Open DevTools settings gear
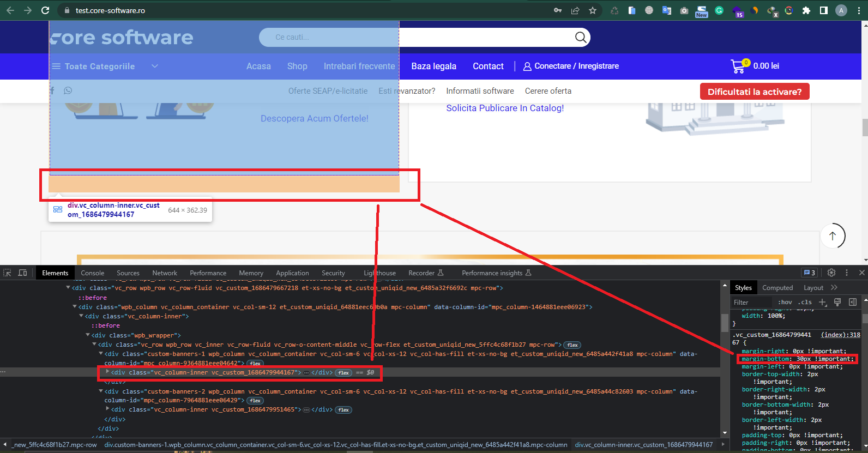Image resolution: width=868 pixels, height=453 pixels. tap(831, 273)
